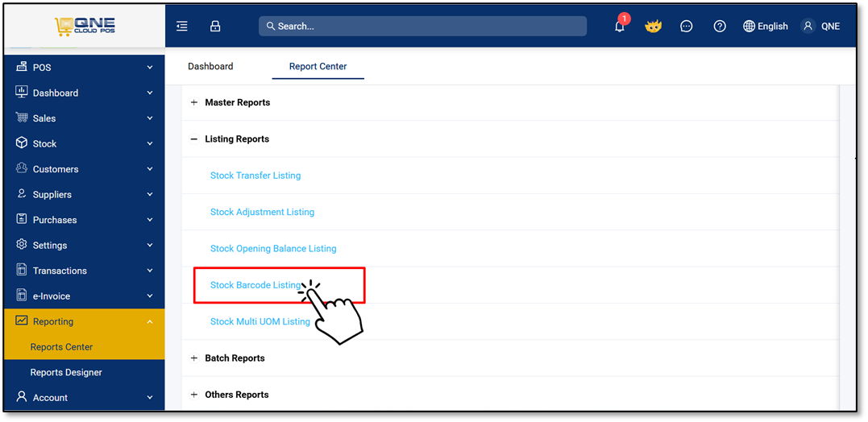This screenshot has height=422, width=868.
Task: Expand the Sales menu chevron
Action: coord(149,118)
